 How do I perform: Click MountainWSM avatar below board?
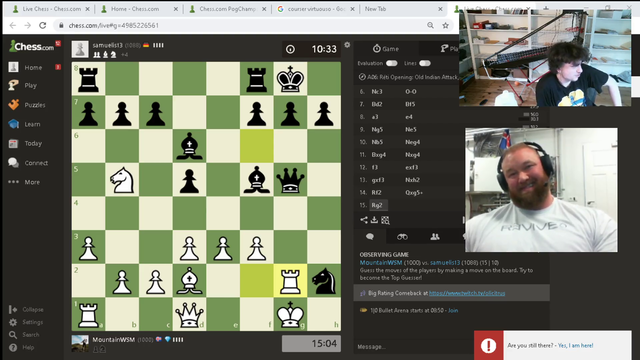click(x=80, y=343)
